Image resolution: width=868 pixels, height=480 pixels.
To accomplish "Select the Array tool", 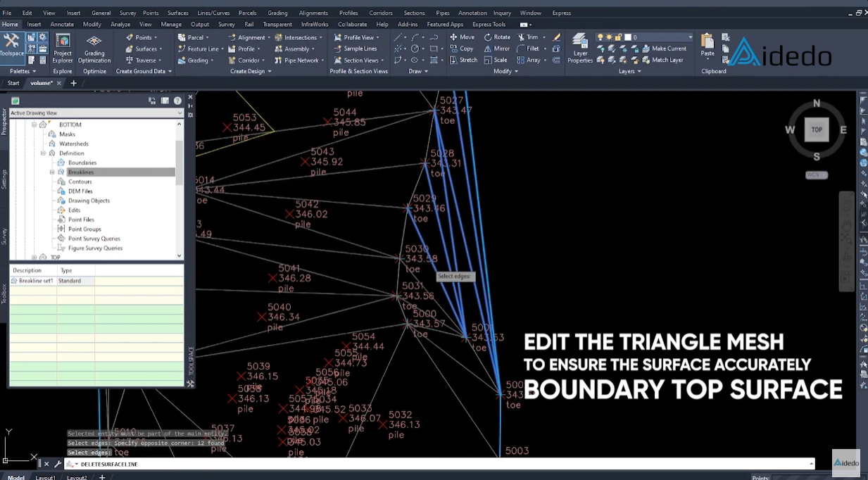I will (528, 60).
